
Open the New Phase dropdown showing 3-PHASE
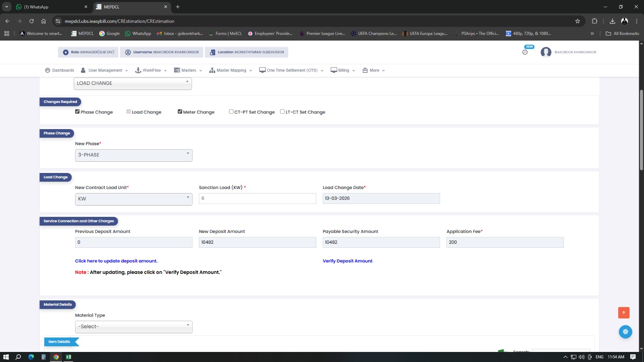134,155
